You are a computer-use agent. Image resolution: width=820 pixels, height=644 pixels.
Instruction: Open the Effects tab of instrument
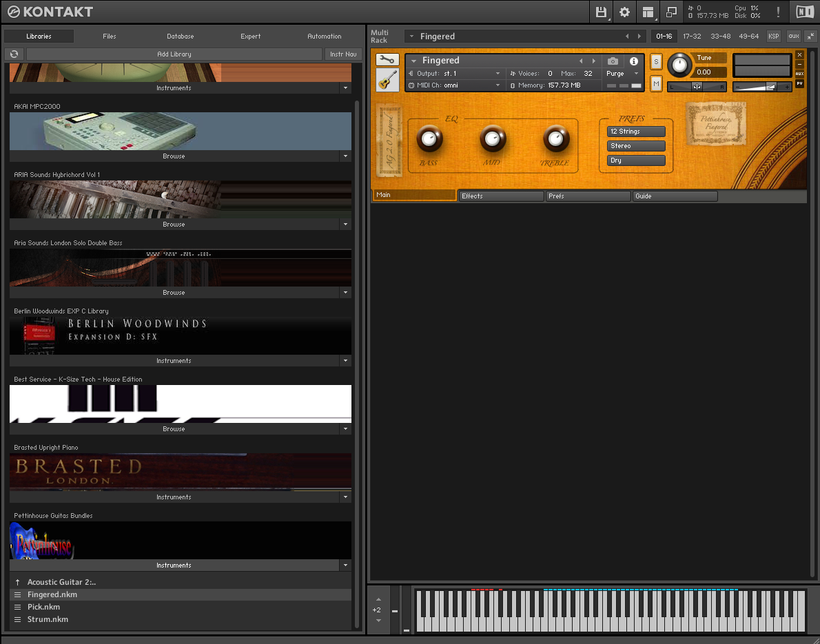click(x=501, y=196)
